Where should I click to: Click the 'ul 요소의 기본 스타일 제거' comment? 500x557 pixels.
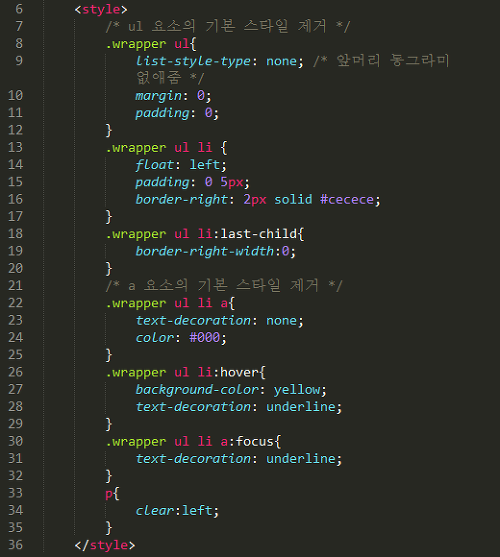228,26
